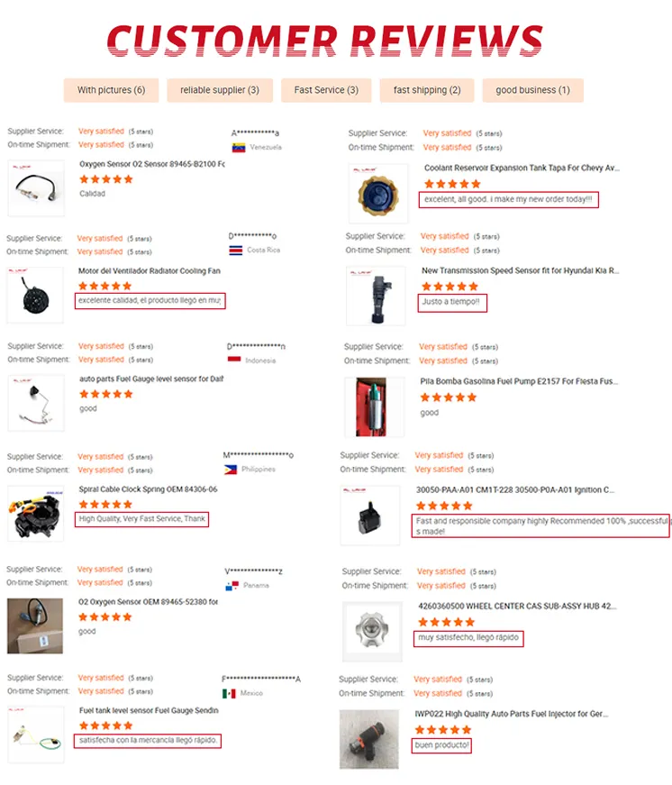The height and width of the screenshot is (785, 672).
Task: Select the 'With pictures (6)' filter tab
Action: click(110, 90)
